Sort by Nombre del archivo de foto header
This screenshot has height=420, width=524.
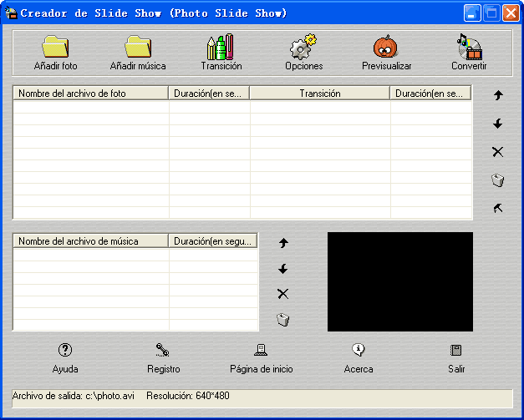[90, 94]
